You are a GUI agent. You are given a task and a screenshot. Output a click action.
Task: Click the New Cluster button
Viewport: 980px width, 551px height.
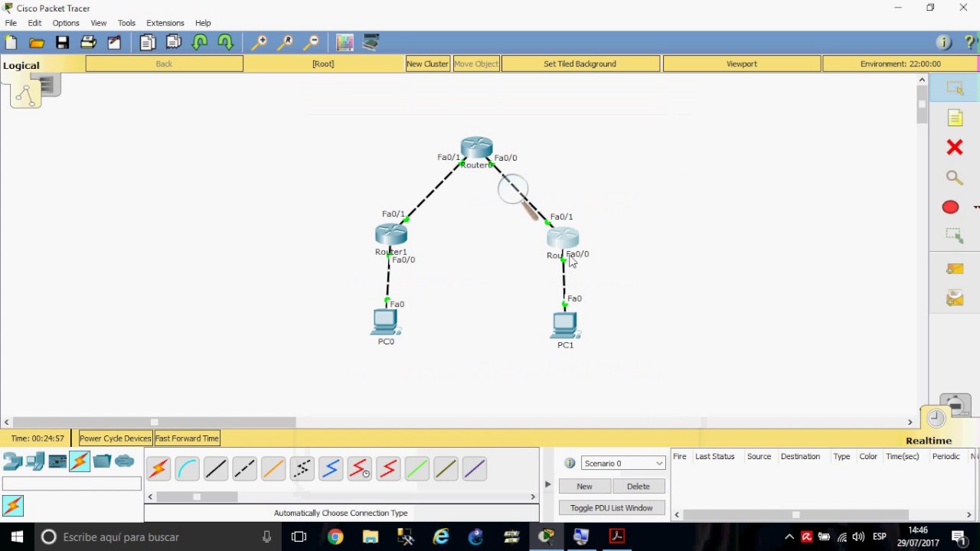coord(427,64)
